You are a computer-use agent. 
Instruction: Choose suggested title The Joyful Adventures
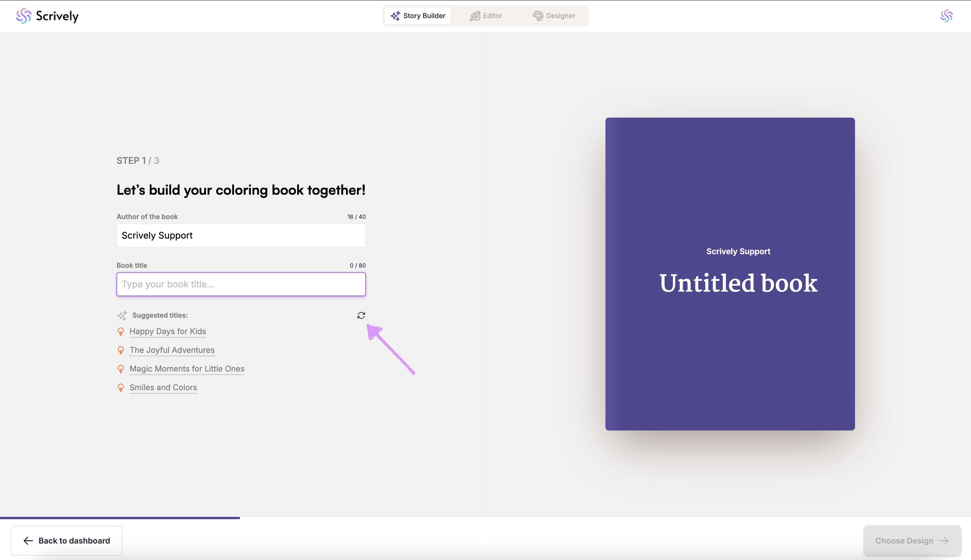172,350
